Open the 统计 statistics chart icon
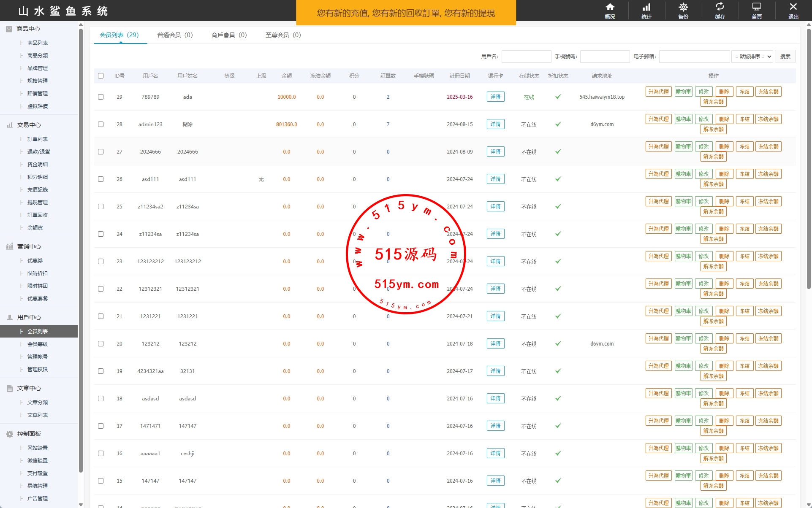The width and height of the screenshot is (812, 508). [646, 7]
